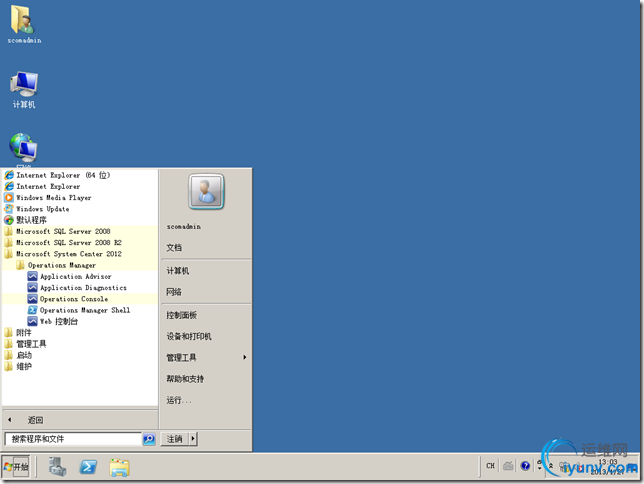Open Web 控制台 icon

[x=32, y=321]
